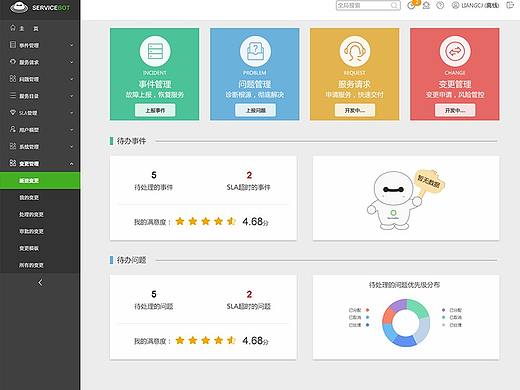Go to 主页 home icon in sidebar

tap(13, 28)
